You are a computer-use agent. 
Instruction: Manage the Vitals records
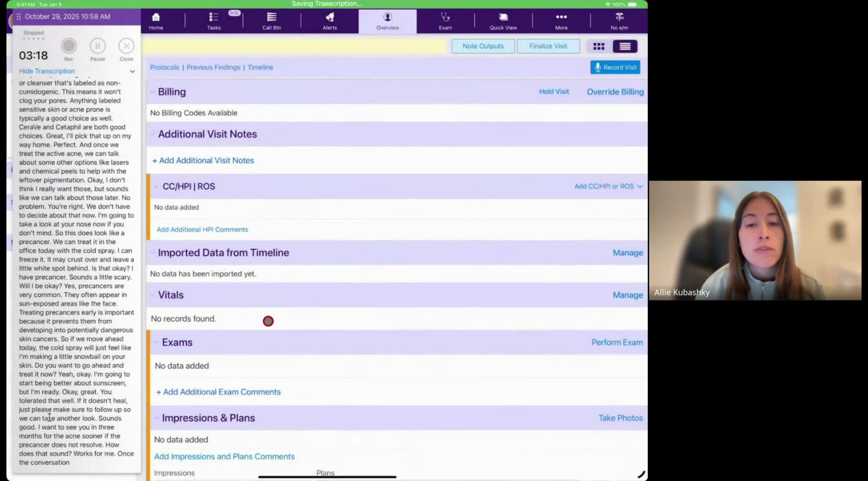[627, 295]
